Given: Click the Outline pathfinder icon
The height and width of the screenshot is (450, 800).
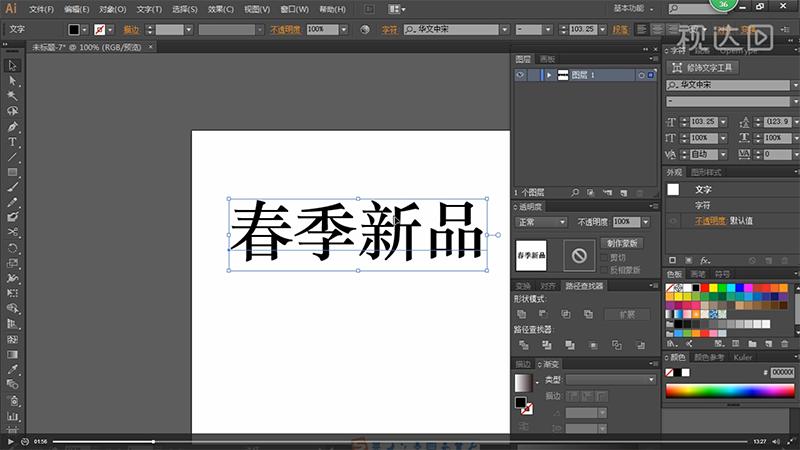Looking at the screenshot, I should (x=617, y=345).
